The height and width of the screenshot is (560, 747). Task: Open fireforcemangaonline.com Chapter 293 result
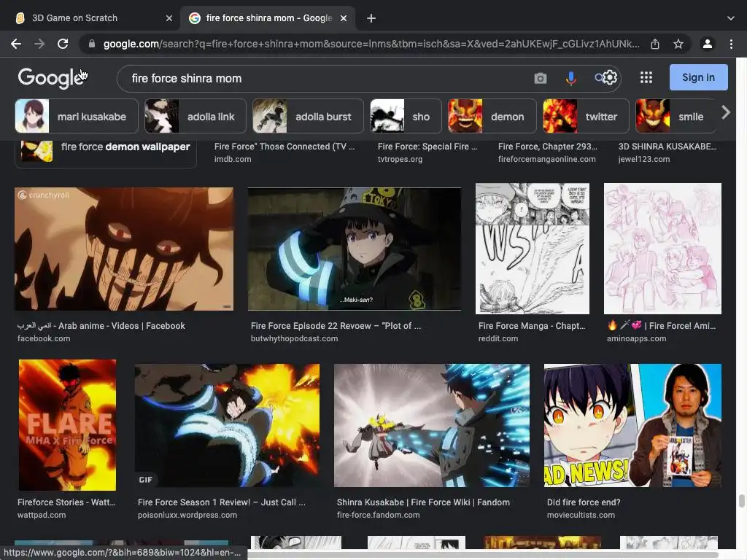pyautogui.click(x=547, y=152)
